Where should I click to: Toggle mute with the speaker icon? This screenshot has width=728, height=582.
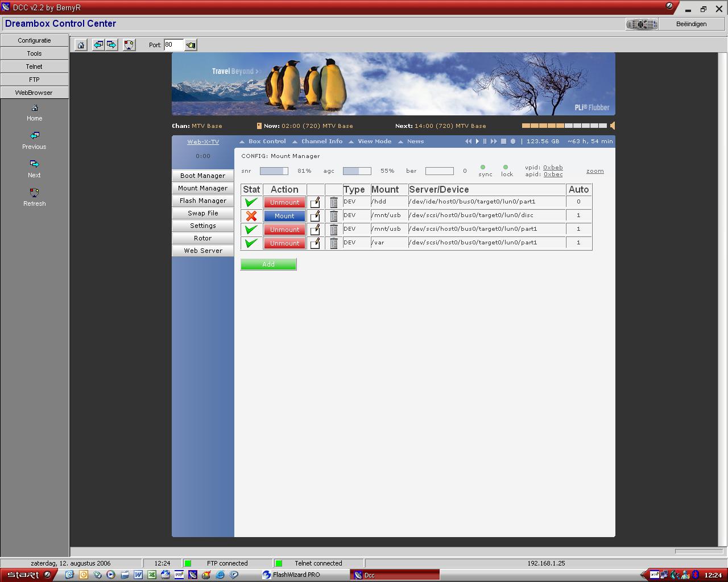(613, 126)
